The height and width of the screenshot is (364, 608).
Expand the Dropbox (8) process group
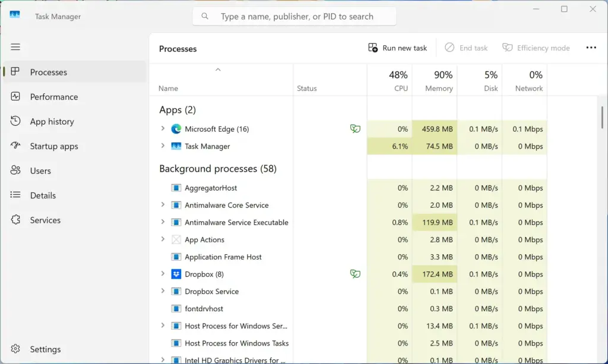coord(163,274)
